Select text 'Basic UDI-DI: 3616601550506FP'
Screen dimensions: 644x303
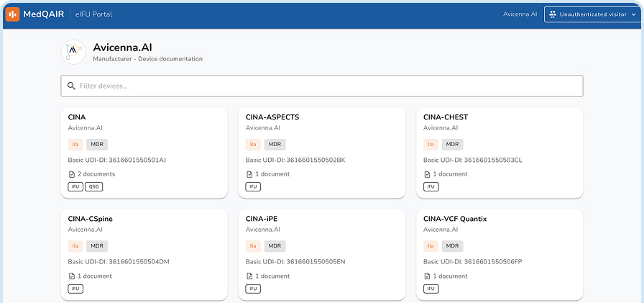click(473, 262)
